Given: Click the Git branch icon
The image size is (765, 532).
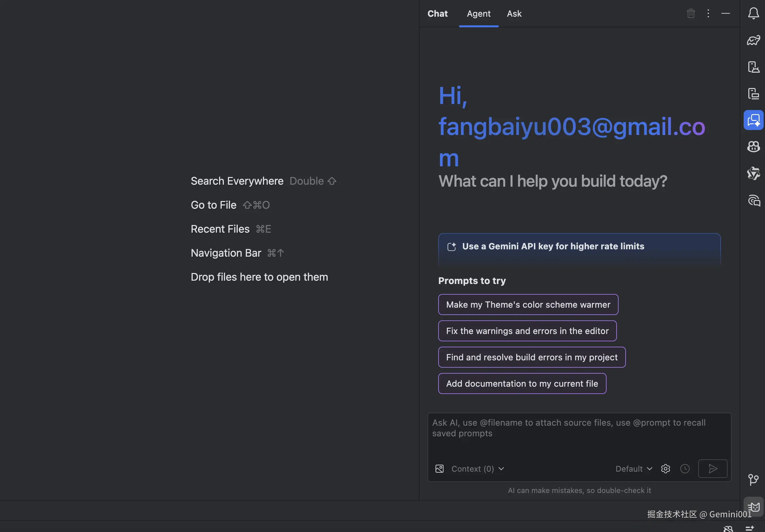Looking at the screenshot, I should click(753, 479).
